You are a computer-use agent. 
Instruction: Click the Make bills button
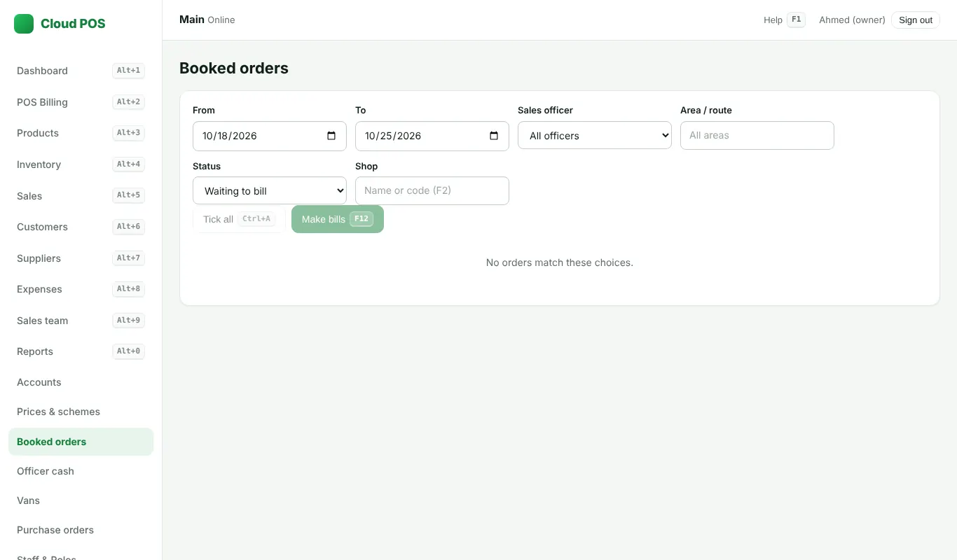[338, 219]
